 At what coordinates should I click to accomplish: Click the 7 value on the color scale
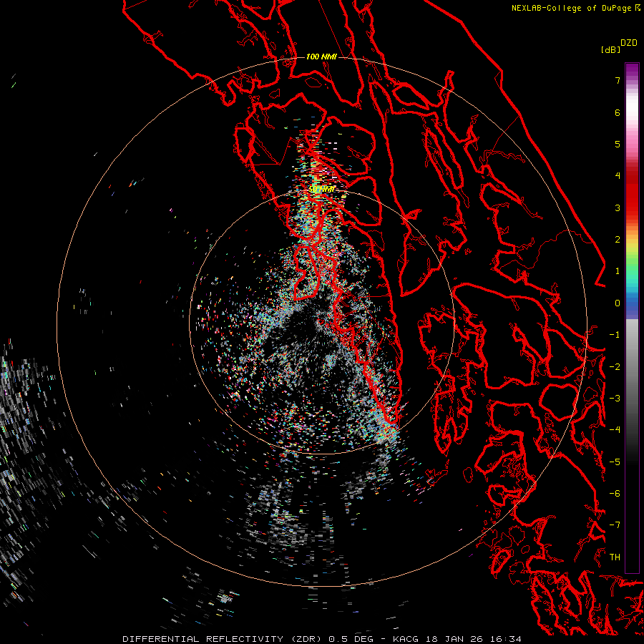coord(618,80)
